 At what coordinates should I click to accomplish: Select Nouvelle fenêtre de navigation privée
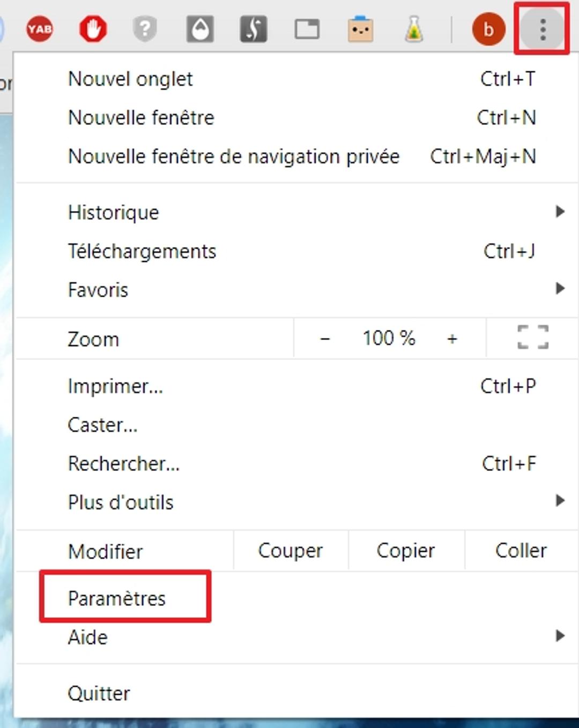point(234,156)
